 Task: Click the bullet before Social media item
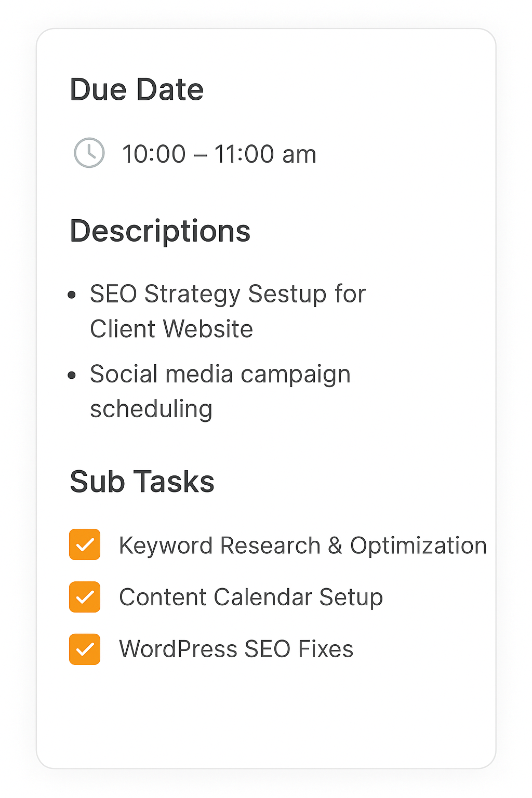click(x=72, y=375)
